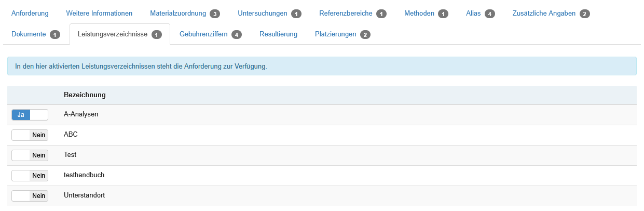Image resolution: width=644 pixels, height=211 pixels.
Task: Switch to the Resultierung tab
Action: (278, 34)
